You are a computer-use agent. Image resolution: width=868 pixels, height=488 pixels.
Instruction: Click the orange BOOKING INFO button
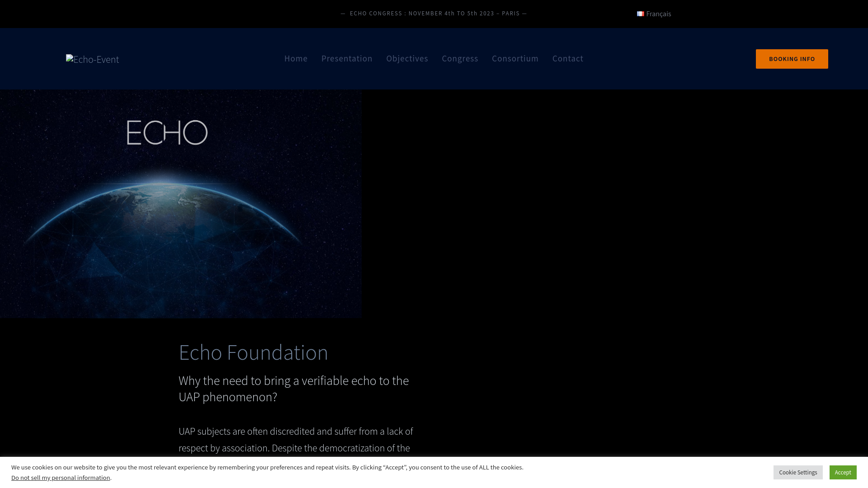point(792,59)
